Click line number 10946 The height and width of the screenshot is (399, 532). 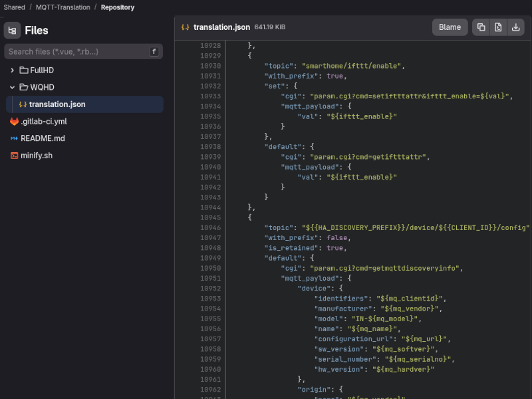[210, 227]
